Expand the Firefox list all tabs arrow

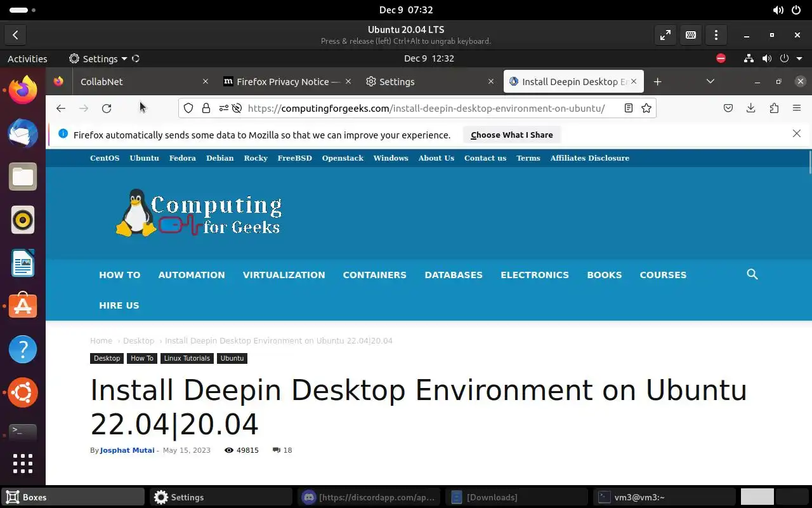710,81
